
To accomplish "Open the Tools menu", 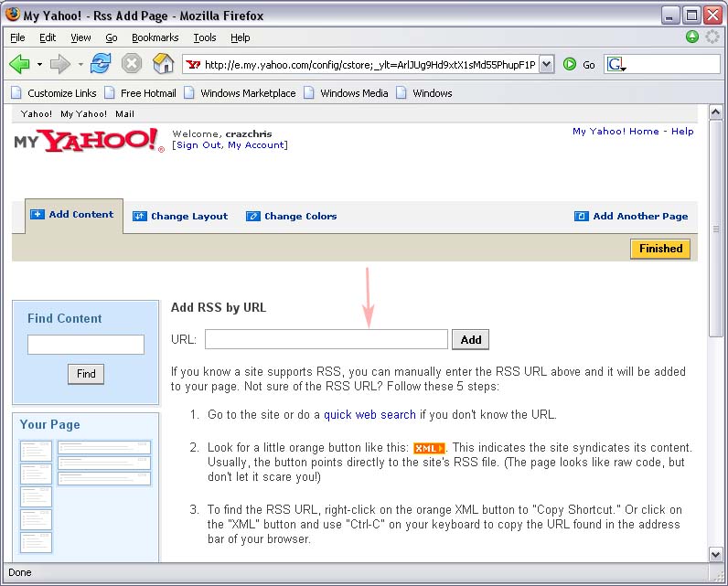I will (x=205, y=37).
